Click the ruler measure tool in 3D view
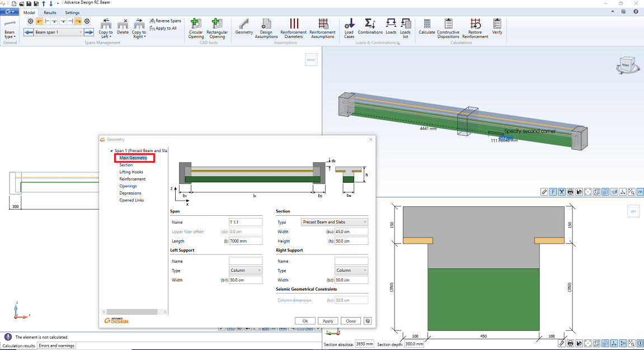The height and width of the screenshot is (350, 644). point(544,192)
